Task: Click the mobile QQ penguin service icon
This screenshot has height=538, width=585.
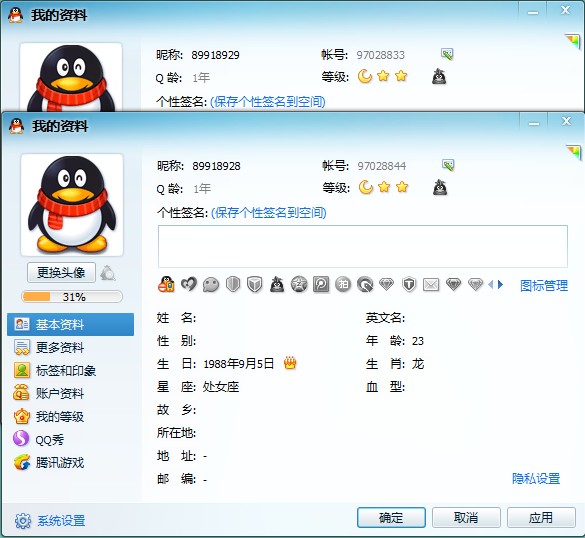Action: pyautogui.click(x=166, y=284)
